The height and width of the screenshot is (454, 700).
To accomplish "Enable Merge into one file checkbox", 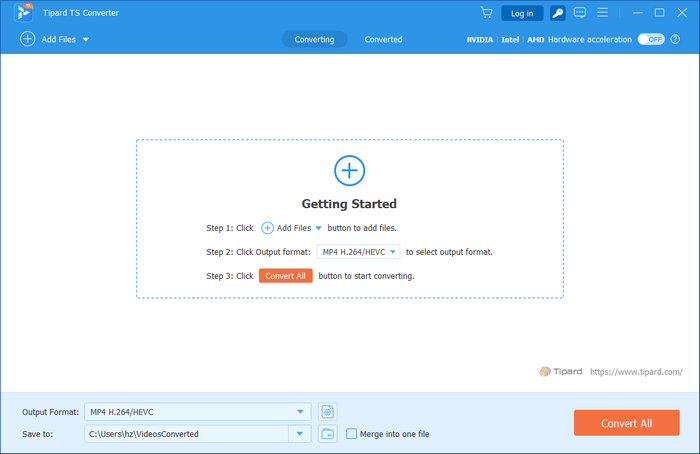I will point(351,434).
